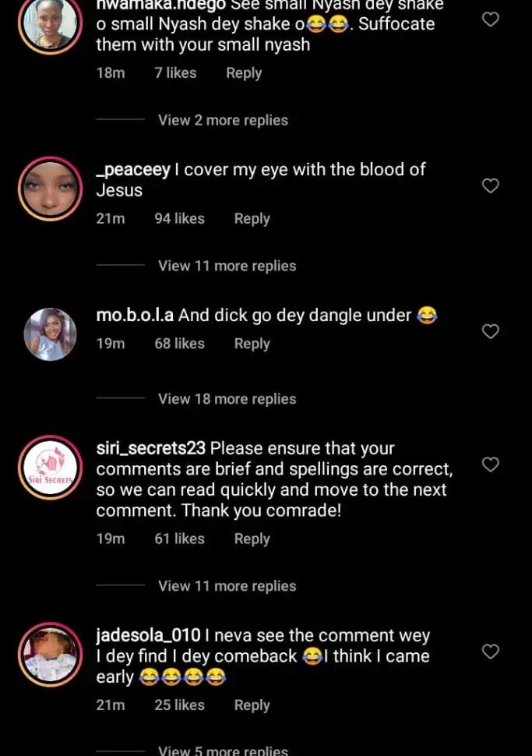This screenshot has height=756, width=532.
Task: Like the nwamaka.ndego comment at top
Action: [491, 19]
